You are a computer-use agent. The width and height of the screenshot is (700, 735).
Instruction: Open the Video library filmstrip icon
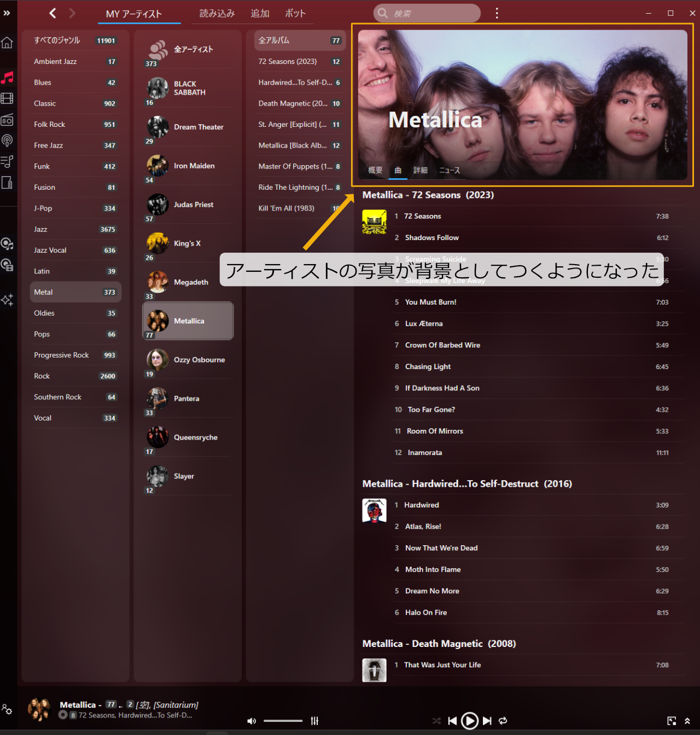(7, 98)
